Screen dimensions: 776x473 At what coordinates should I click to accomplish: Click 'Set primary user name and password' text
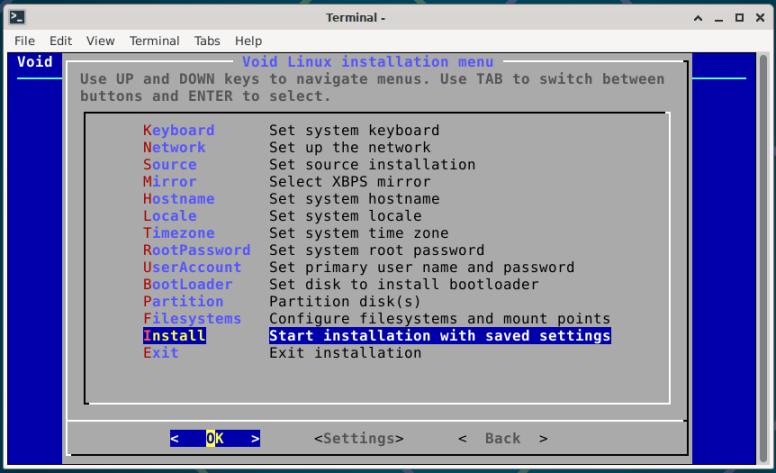[x=422, y=267]
